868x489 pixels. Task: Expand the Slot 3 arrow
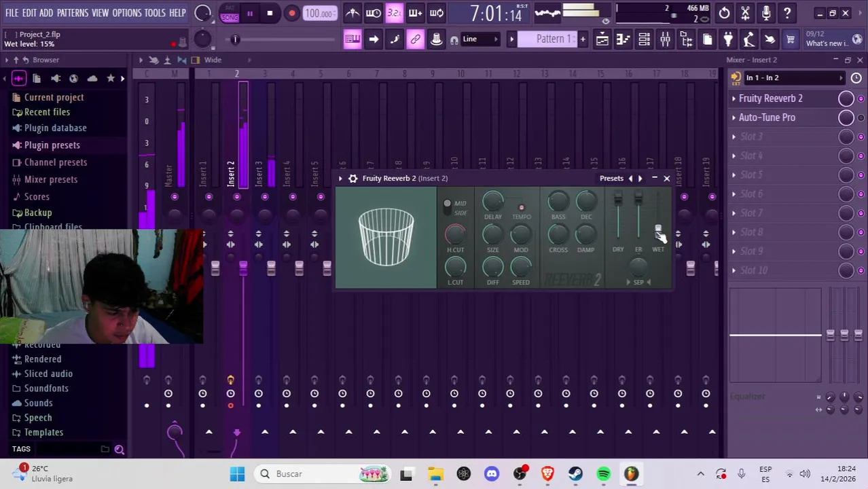click(734, 137)
